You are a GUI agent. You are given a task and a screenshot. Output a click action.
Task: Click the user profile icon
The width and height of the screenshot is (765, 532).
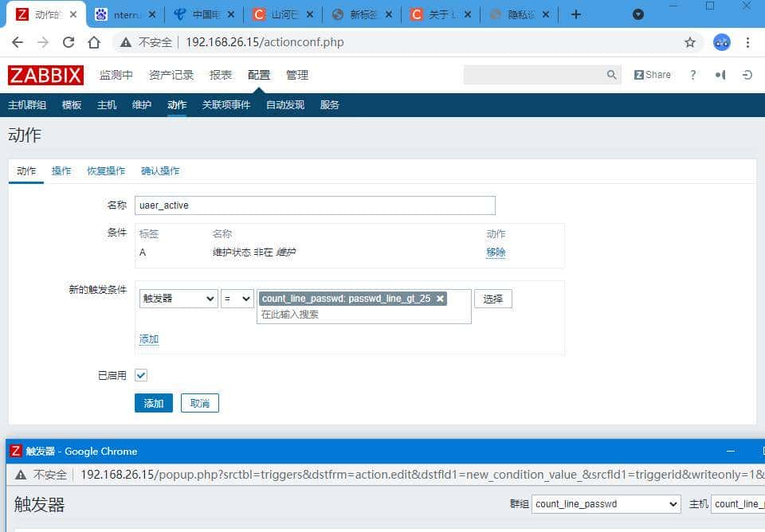click(720, 74)
